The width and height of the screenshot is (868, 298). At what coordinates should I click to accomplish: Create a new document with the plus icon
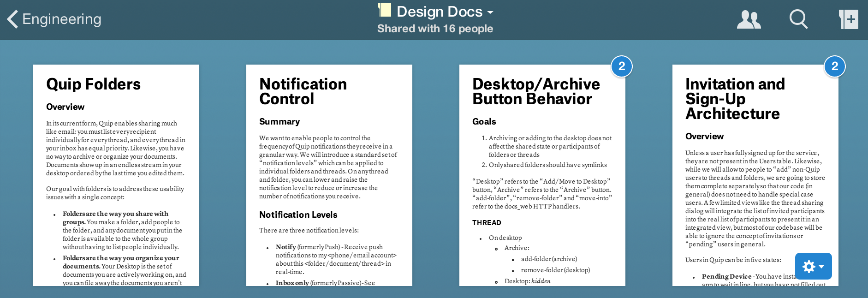click(848, 19)
